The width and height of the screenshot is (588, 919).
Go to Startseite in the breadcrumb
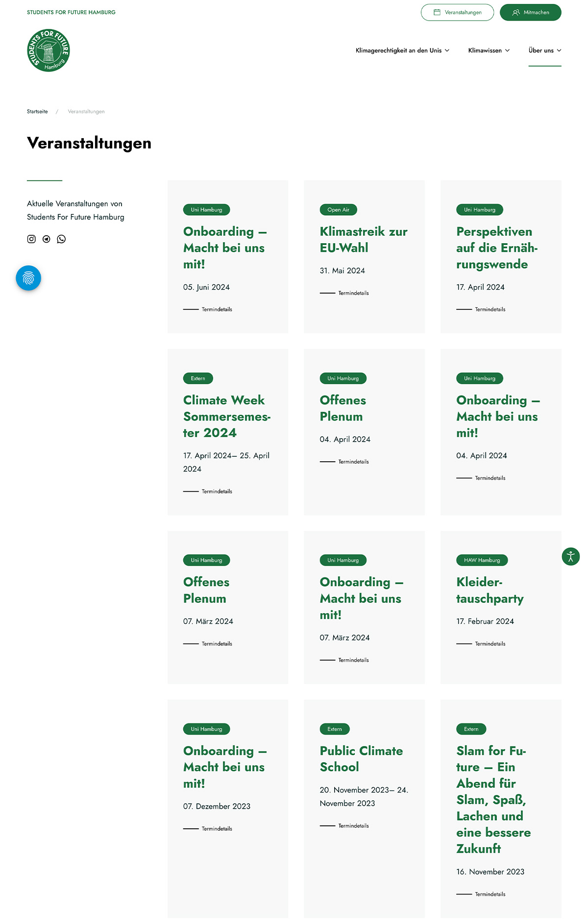click(37, 112)
